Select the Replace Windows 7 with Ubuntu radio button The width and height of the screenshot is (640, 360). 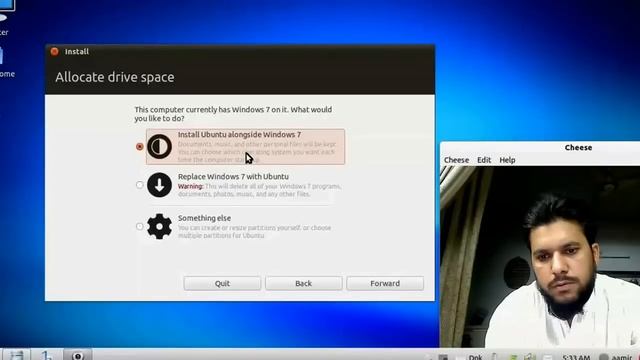pos(140,185)
